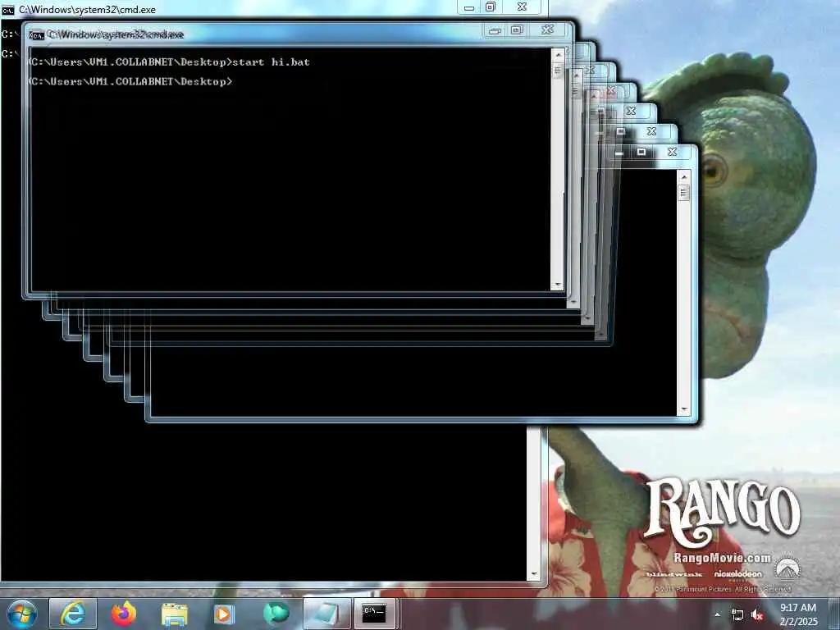The height and width of the screenshot is (630, 840).
Task: Click the scrollbar thumb in front cmd window
Action: pos(558,71)
